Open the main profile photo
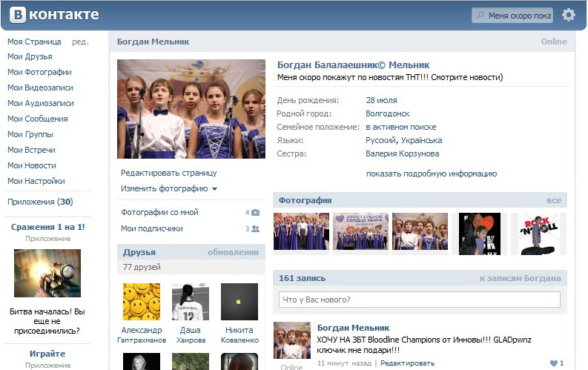 click(191, 109)
